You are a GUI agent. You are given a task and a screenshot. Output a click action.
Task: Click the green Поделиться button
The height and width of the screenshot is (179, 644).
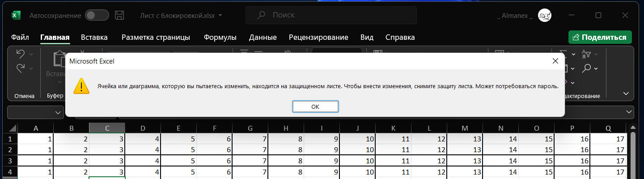pos(600,37)
